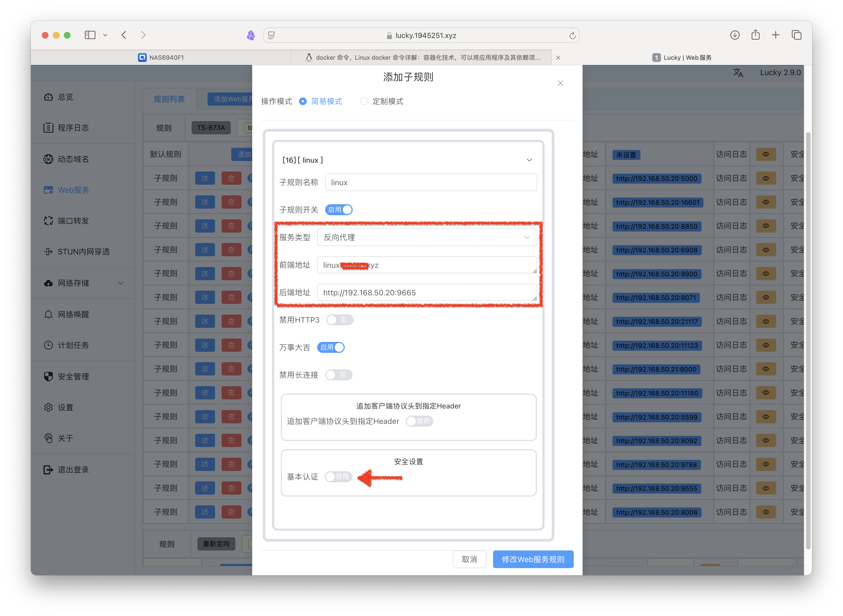This screenshot has height=616, width=843.
Task: Select Web服务 in the sidebar
Action: coord(66,190)
